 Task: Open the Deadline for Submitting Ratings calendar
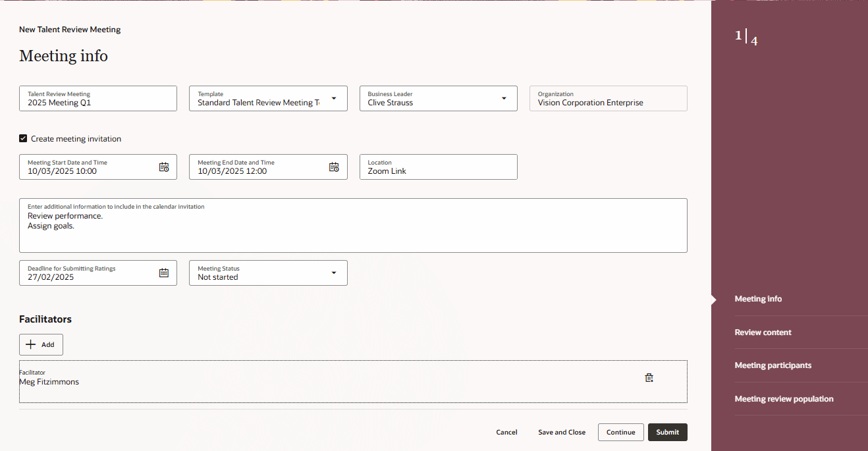[x=164, y=272]
